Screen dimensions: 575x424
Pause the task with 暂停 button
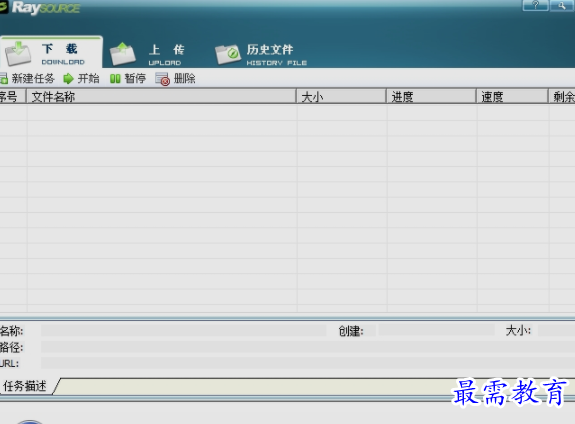128,78
